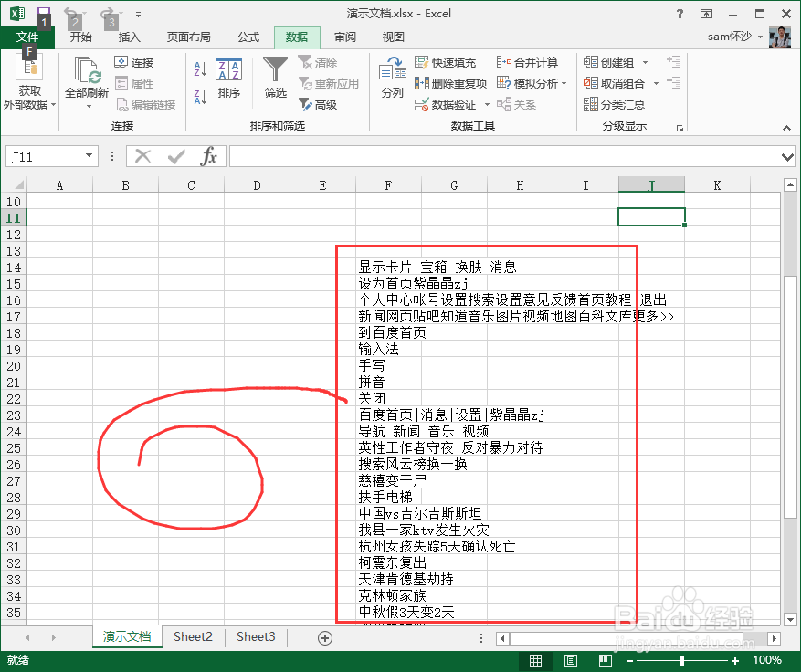Click Consolidate icon
Screen dimensions: 801x672
(x=503, y=62)
